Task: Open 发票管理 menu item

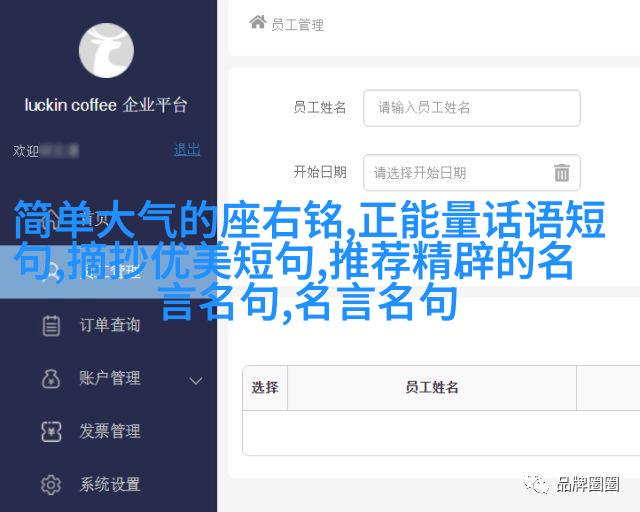Action: pyautogui.click(x=110, y=431)
